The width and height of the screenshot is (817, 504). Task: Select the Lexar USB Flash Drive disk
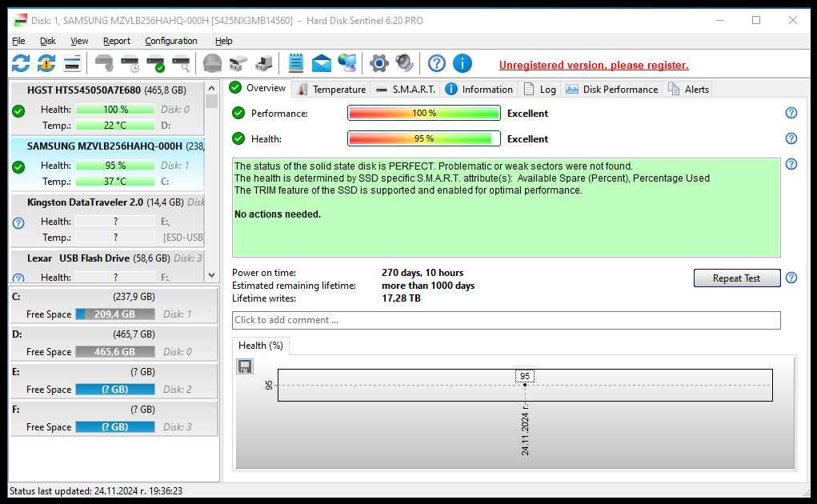click(x=106, y=266)
